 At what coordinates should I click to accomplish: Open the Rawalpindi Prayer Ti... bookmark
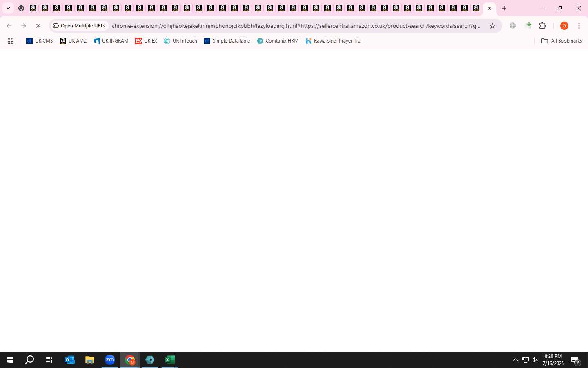(x=334, y=41)
